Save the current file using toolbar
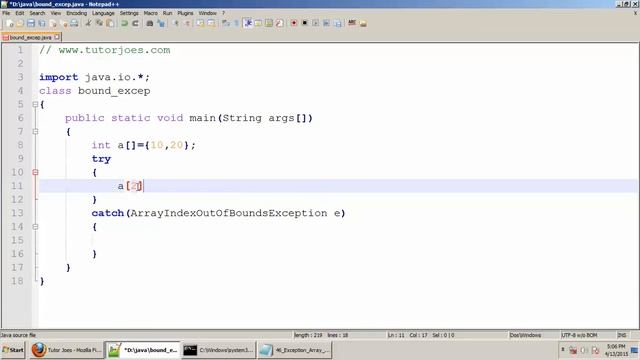The image size is (640, 360). click(x=31, y=23)
